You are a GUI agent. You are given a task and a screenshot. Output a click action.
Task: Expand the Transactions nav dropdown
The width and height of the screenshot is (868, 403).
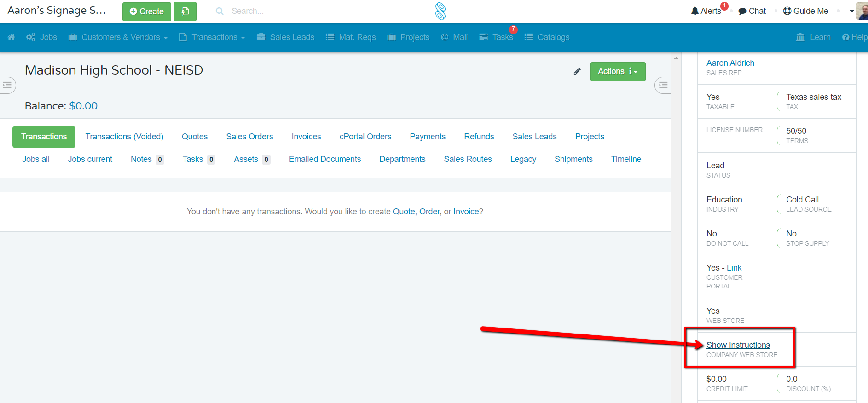[x=212, y=37]
